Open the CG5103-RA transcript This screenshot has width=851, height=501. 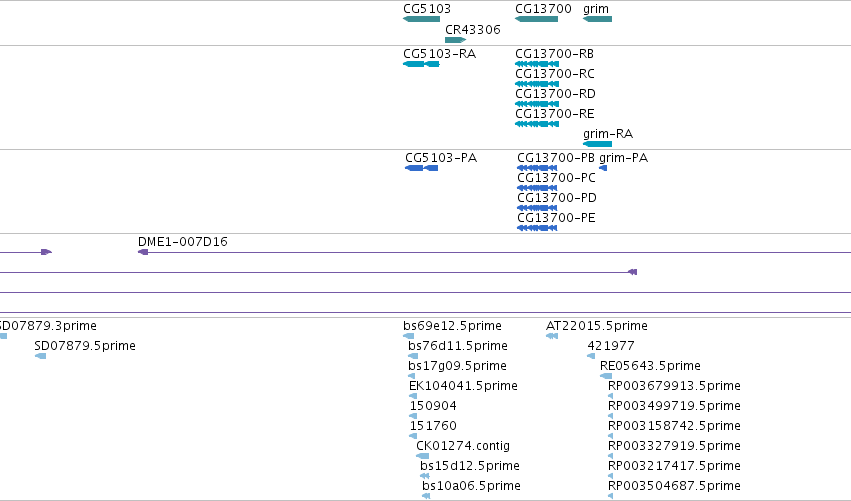click(421, 64)
